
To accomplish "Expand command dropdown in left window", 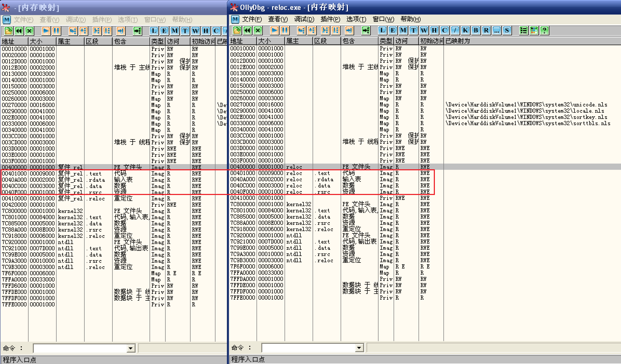I will click(x=131, y=348).
